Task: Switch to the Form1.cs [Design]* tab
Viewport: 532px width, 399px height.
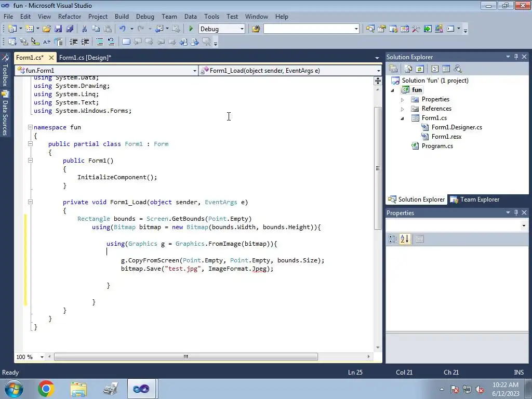Action: pyautogui.click(x=85, y=57)
